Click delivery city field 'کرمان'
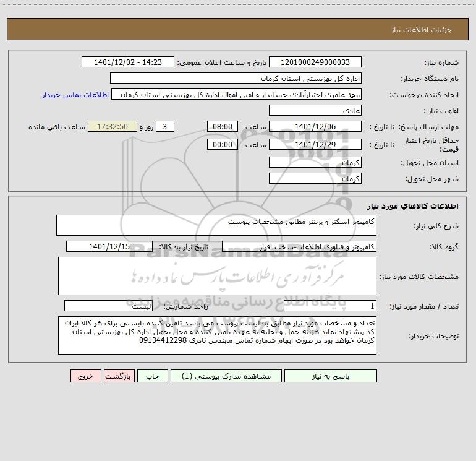The image size is (476, 461). (315, 178)
